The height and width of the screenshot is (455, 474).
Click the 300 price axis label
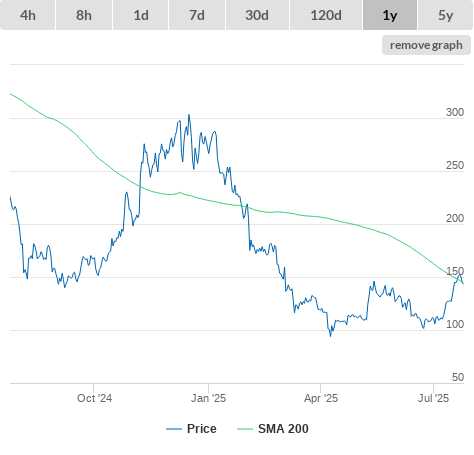(455, 112)
